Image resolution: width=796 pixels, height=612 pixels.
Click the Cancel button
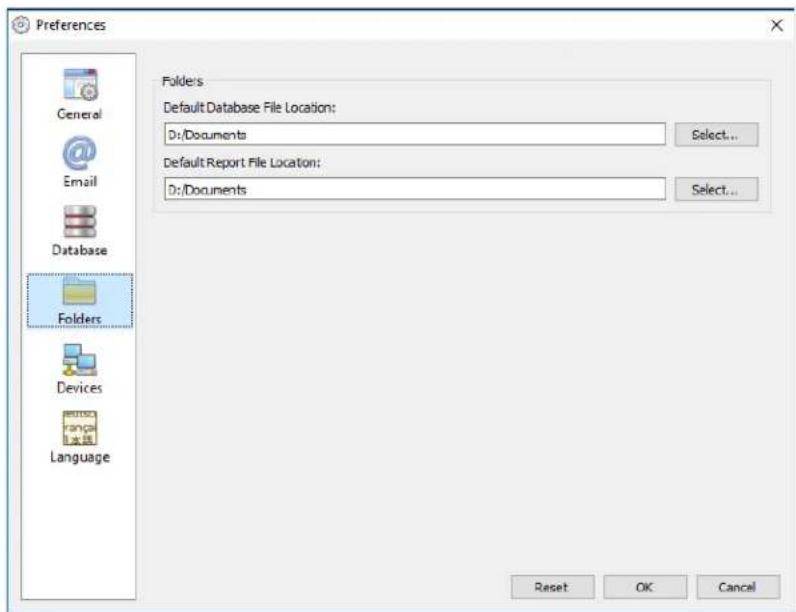[x=738, y=587]
